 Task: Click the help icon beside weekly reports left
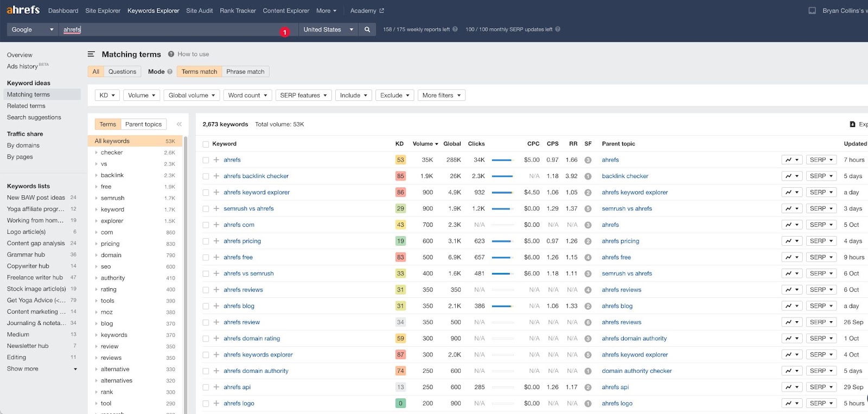point(455,29)
